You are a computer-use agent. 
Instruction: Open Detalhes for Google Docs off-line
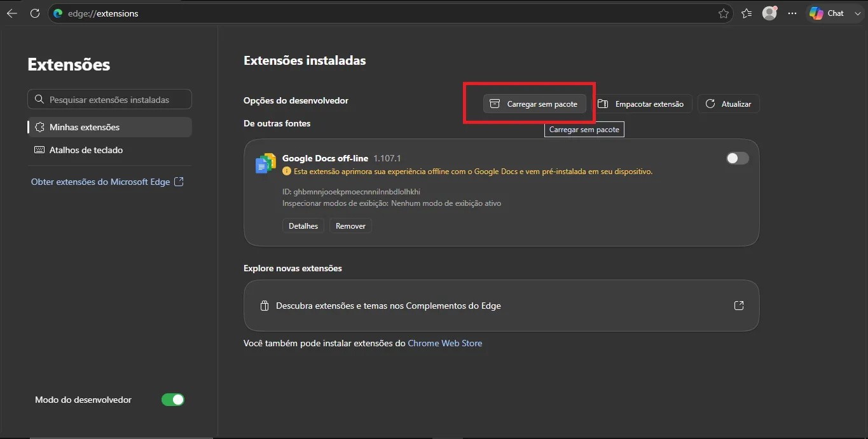pyautogui.click(x=303, y=226)
